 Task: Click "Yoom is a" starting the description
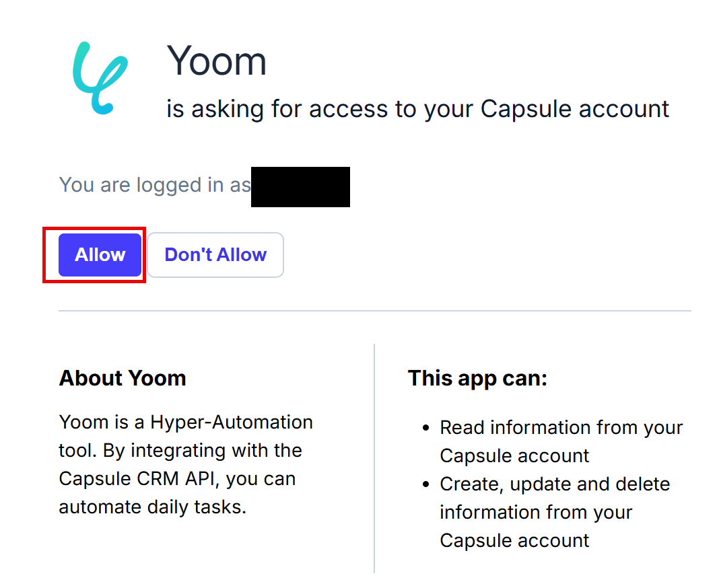click(102, 422)
